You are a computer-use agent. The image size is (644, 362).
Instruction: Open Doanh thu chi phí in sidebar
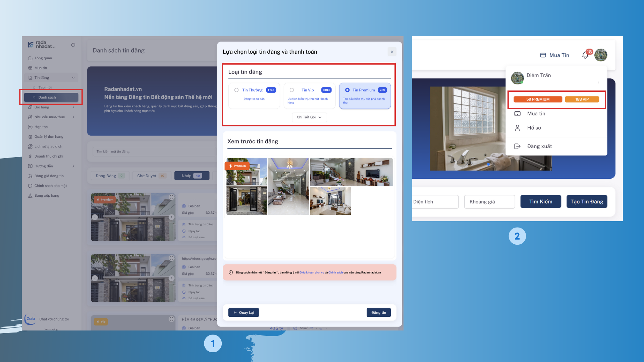(49, 156)
